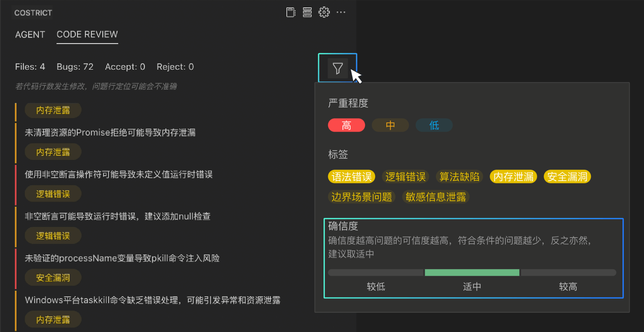Open the more actions ellipsis menu
The height and width of the screenshot is (332, 644).
pyautogui.click(x=341, y=12)
